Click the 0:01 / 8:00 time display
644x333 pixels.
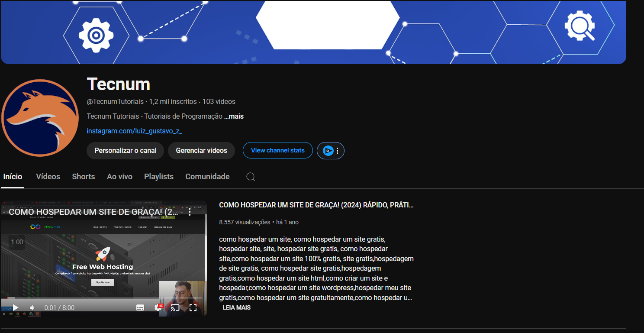click(x=59, y=308)
